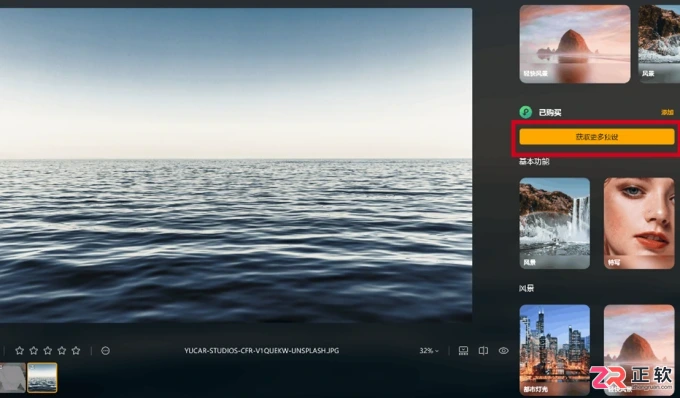Click the 添加 link next to 已购买
This screenshot has height=398, width=680.
[667, 112]
